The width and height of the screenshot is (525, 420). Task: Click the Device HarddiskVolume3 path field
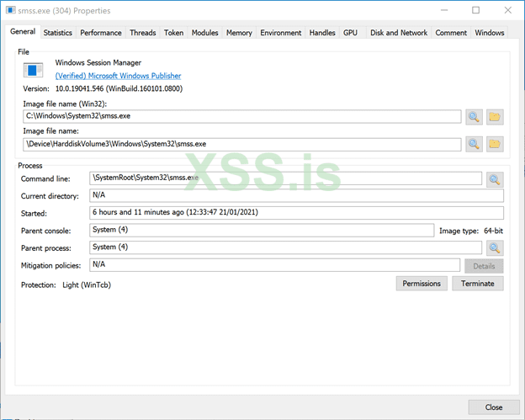tap(242, 145)
